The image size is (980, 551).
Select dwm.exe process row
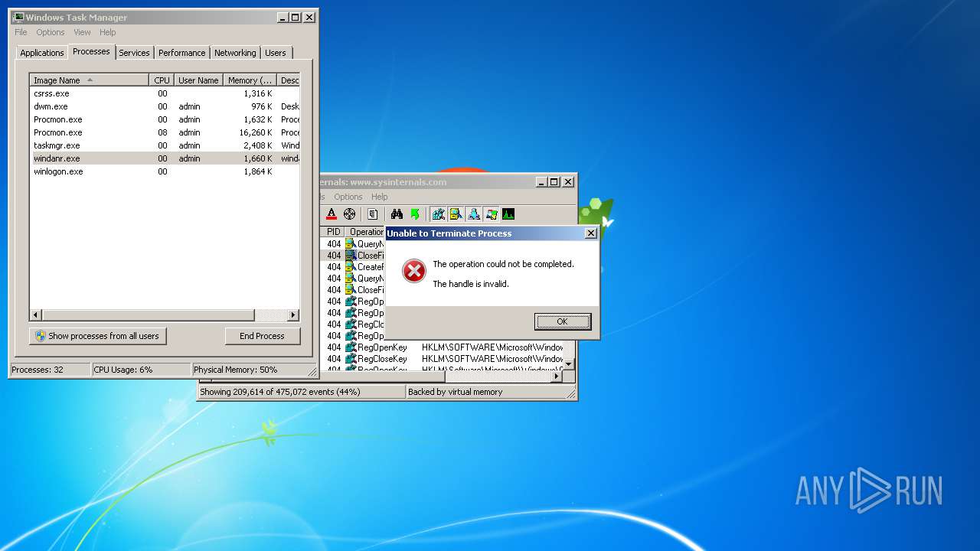click(165, 106)
